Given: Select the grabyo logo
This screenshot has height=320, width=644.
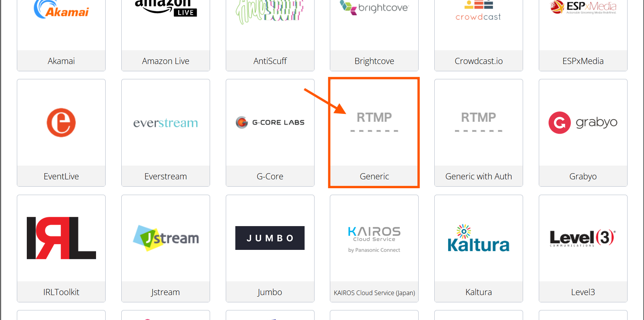Looking at the screenshot, I should point(583,123).
